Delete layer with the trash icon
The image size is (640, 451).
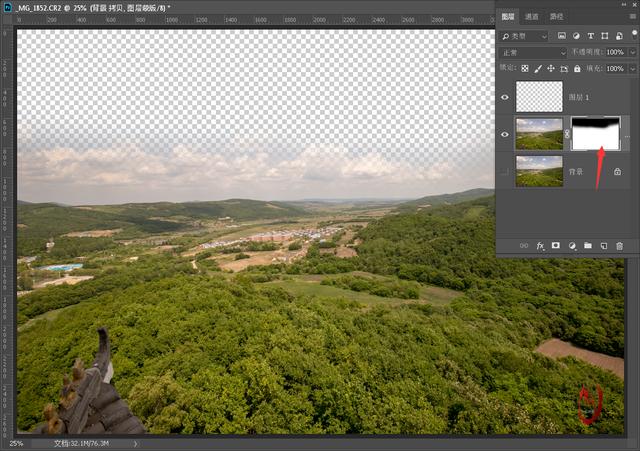point(620,245)
